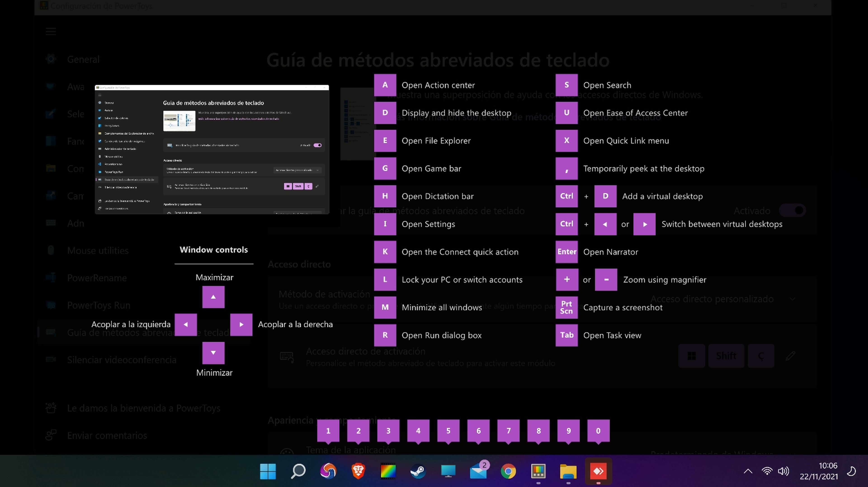Viewport: 868px width, 487px height.
Task: Show hidden system tray icons chevron
Action: [748, 471]
